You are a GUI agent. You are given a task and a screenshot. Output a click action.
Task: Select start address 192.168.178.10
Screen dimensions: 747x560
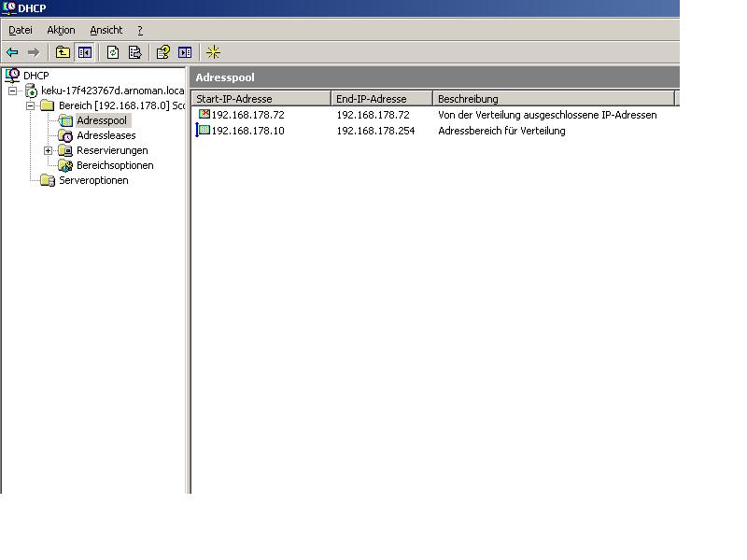247,131
